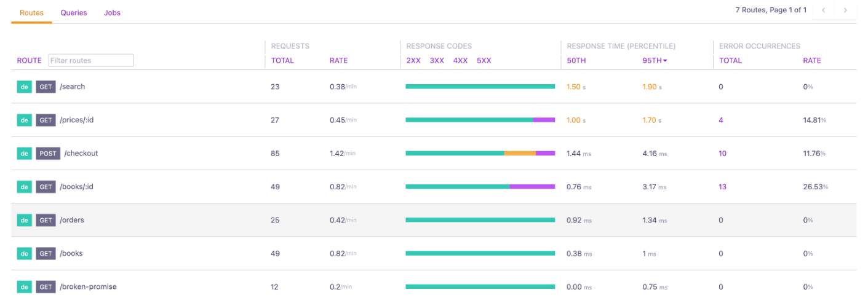Click the GET badge beside /orders
Screen dimensions: 868x303
(x=46, y=220)
